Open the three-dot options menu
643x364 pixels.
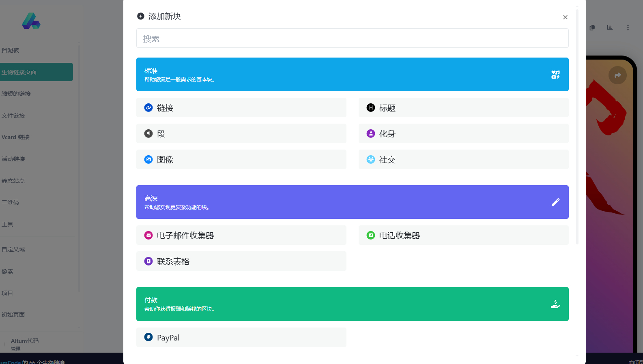(x=628, y=28)
